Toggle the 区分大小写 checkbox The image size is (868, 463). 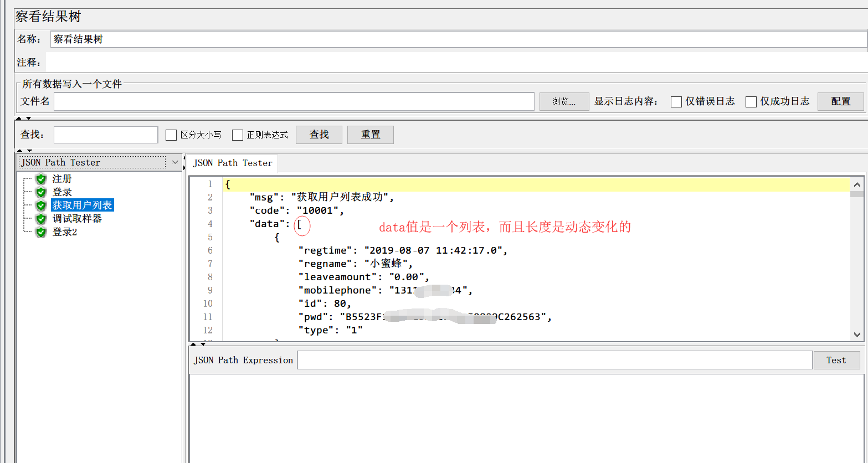click(171, 135)
